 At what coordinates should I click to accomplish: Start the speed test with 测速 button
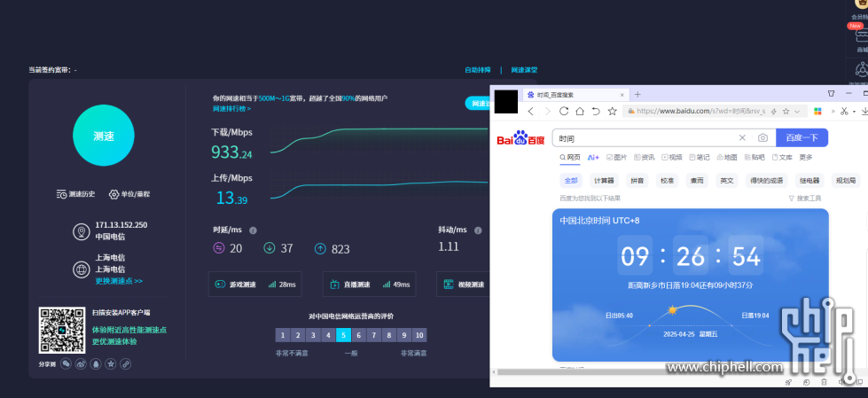(104, 136)
